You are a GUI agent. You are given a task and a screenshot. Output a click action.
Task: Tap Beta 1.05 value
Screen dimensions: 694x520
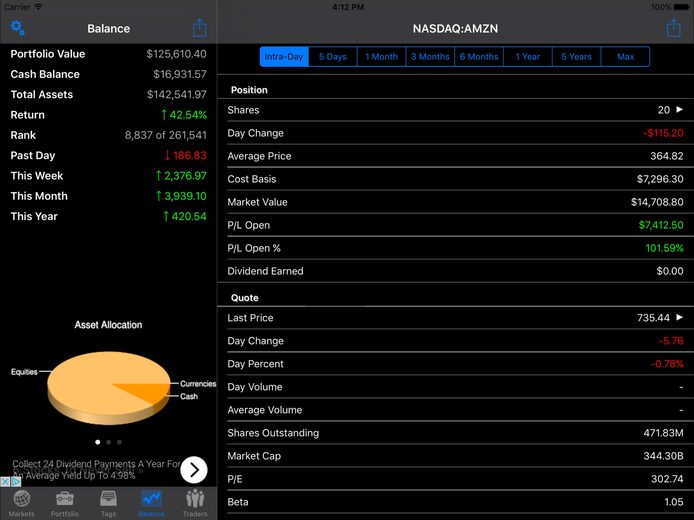674,502
